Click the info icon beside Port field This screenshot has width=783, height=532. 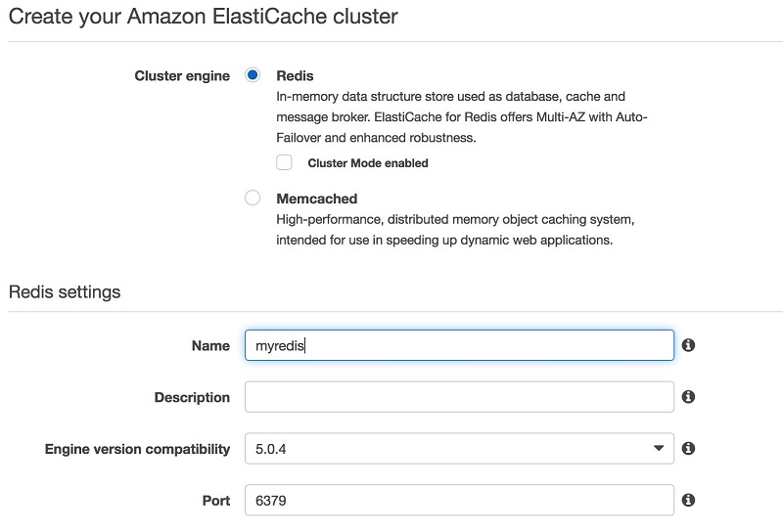tap(688, 500)
